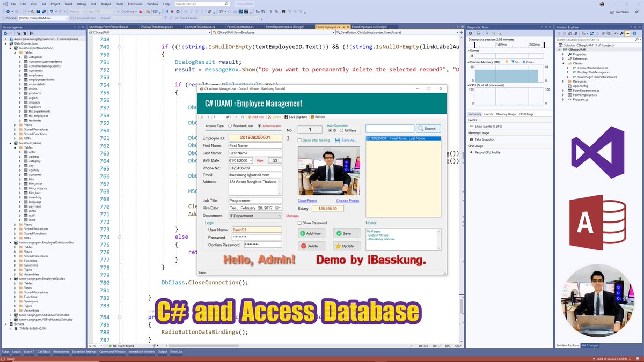Screen dimensions: 644x362
Task: Click the employee search text box
Action: pyautogui.click(x=390, y=129)
